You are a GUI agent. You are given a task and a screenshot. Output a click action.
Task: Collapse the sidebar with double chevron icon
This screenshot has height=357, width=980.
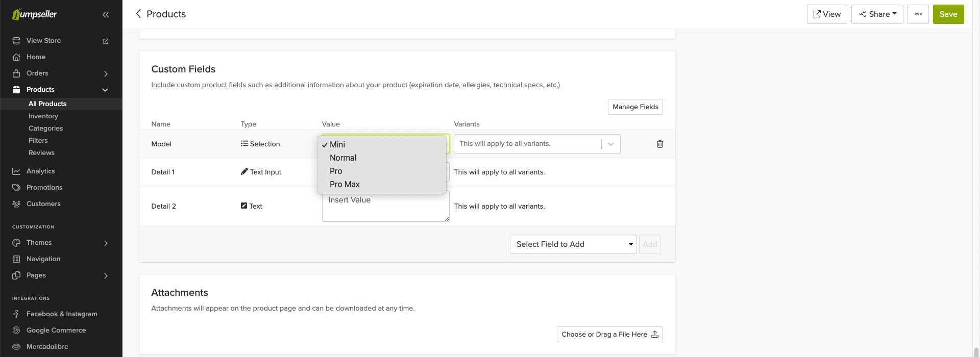click(106, 15)
